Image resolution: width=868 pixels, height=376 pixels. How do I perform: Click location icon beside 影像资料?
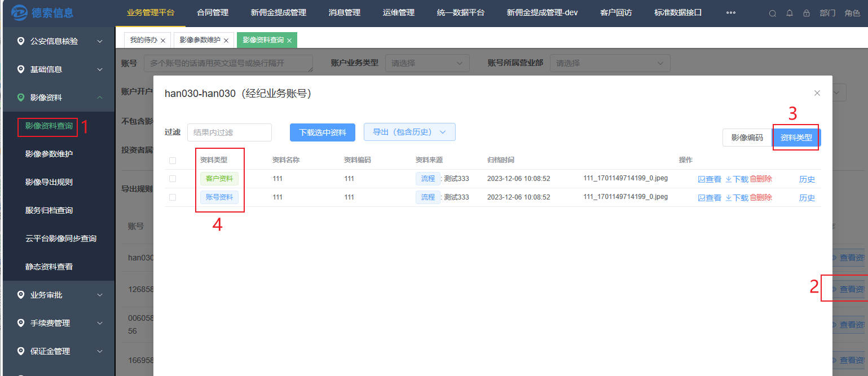point(21,98)
